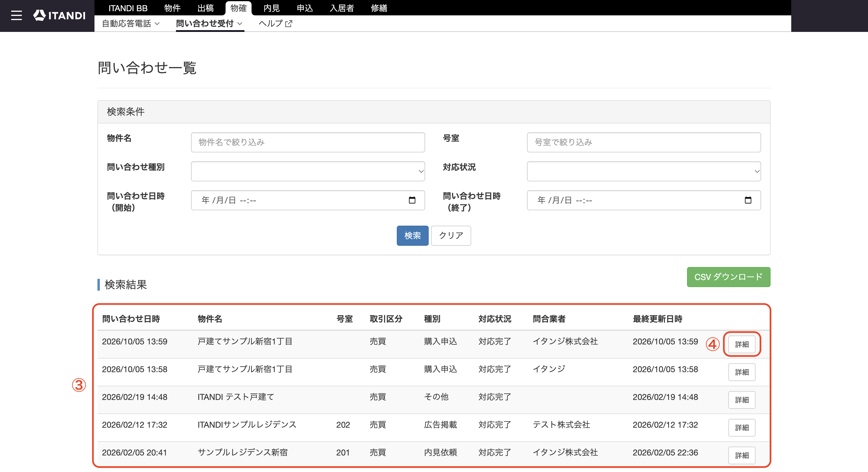Open calendar picker for end date
Viewport: 868px width, 472px height.
[x=748, y=200]
